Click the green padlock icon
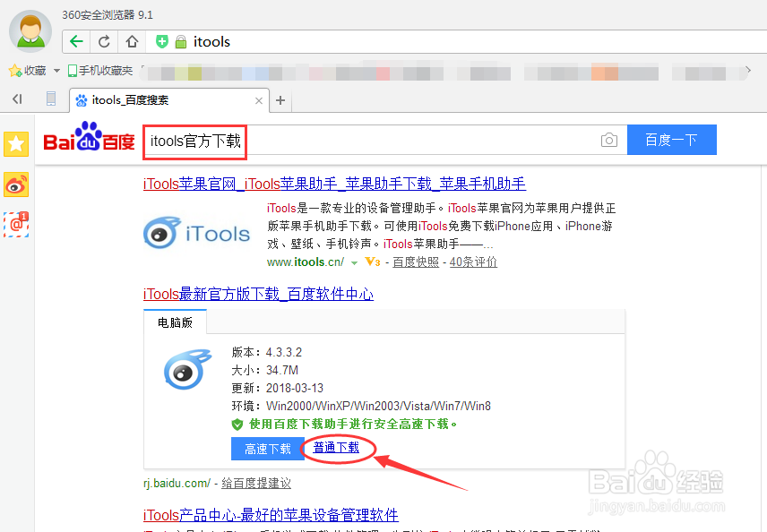 pyautogui.click(x=181, y=41)
